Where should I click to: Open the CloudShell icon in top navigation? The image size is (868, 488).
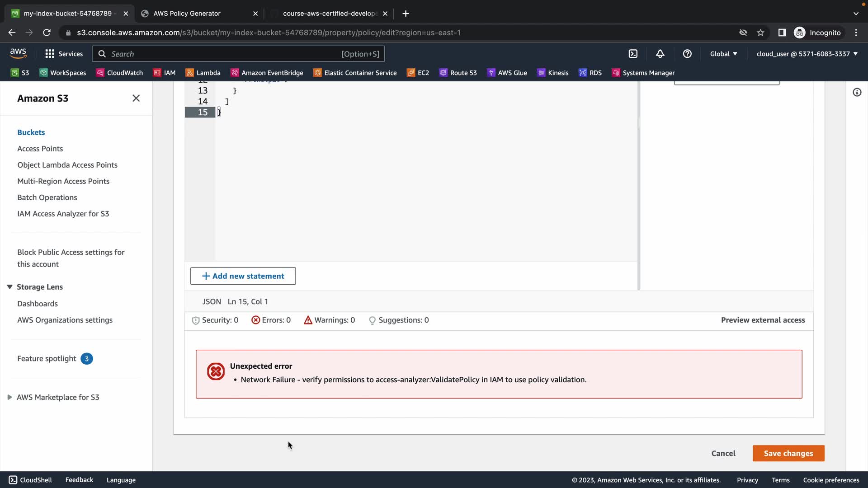[633, 54]
